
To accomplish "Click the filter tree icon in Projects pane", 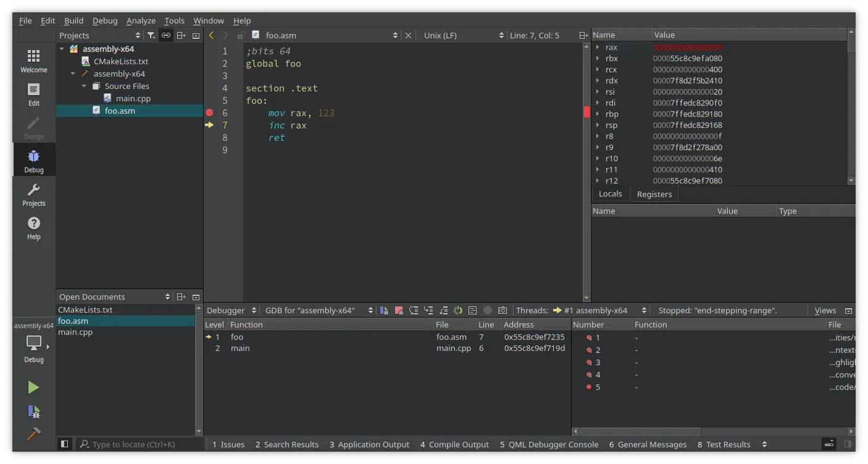I will (151, 36).
